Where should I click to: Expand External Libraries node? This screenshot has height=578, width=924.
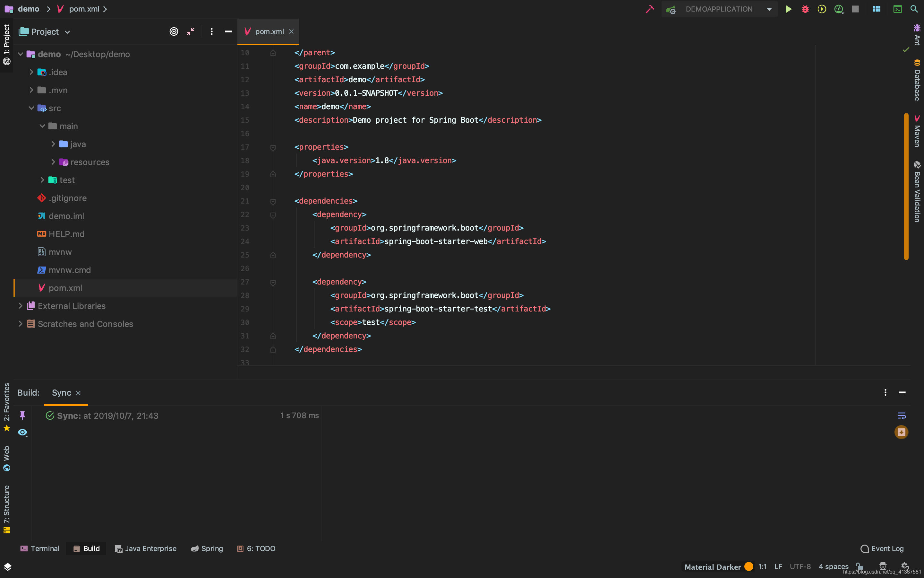(21, 306)
